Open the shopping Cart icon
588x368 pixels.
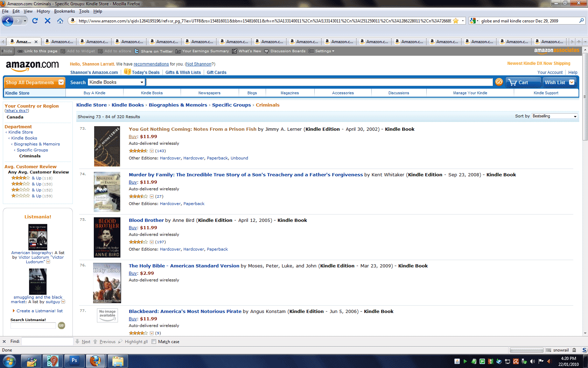pyautogui.click(x=519, y=82)
